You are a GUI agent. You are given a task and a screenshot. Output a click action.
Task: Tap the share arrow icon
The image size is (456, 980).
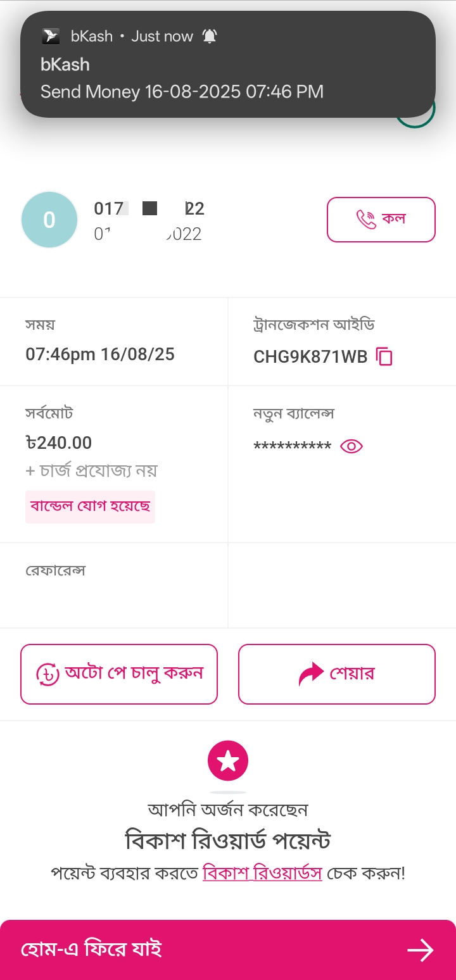(x=311, y=674)
